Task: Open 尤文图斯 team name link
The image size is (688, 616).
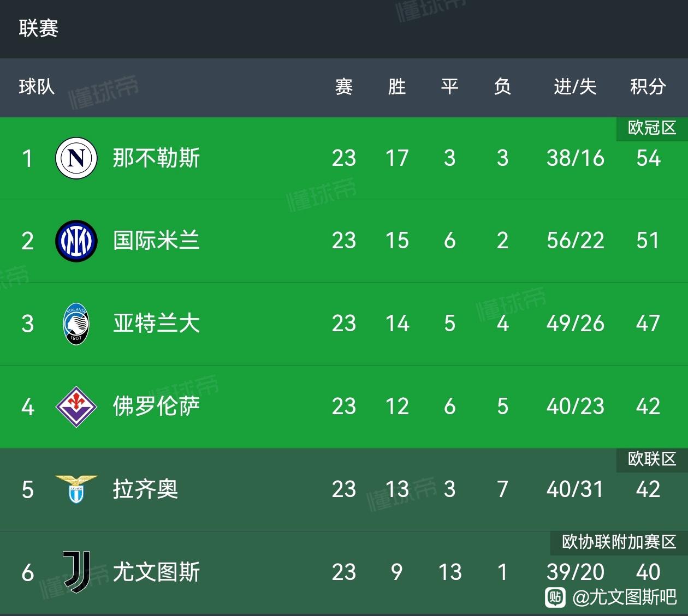Action: point(156,572)
